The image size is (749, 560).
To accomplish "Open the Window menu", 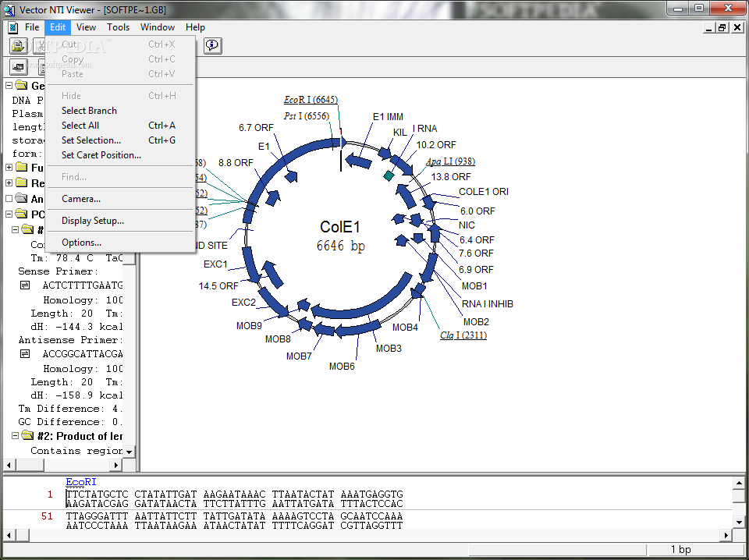I will [158, 27].
